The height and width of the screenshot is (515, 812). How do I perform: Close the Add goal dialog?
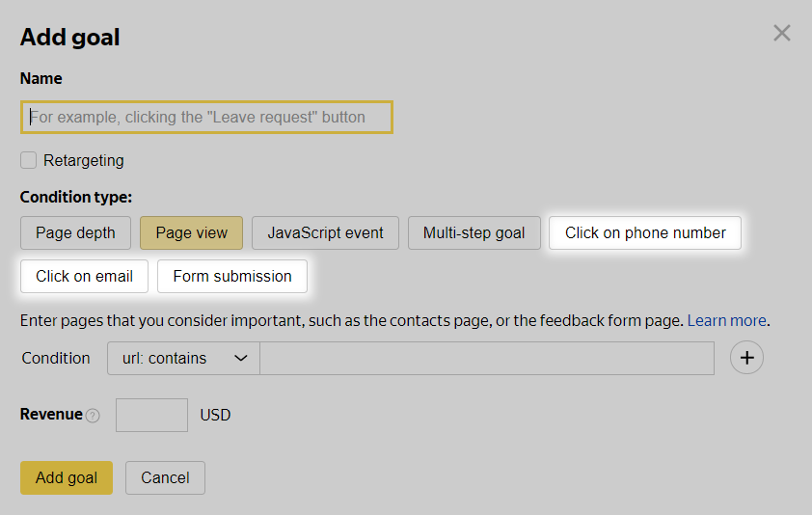coord(782,34)
